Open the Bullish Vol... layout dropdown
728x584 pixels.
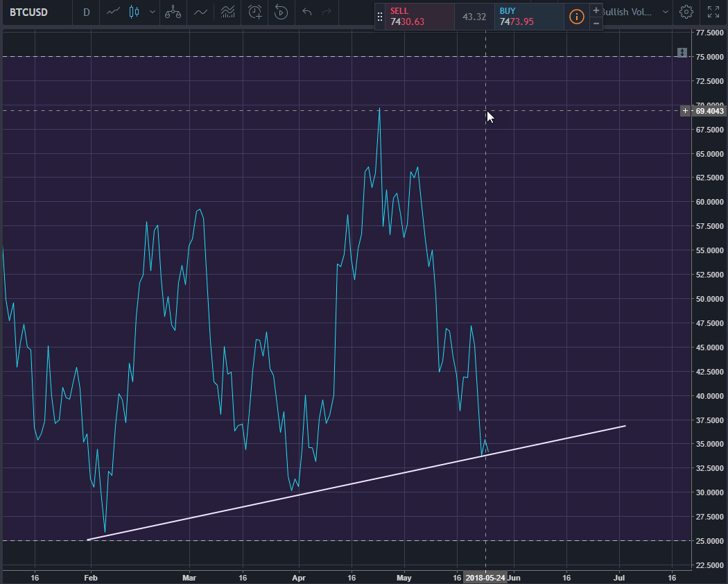click(x=636, y=12)
